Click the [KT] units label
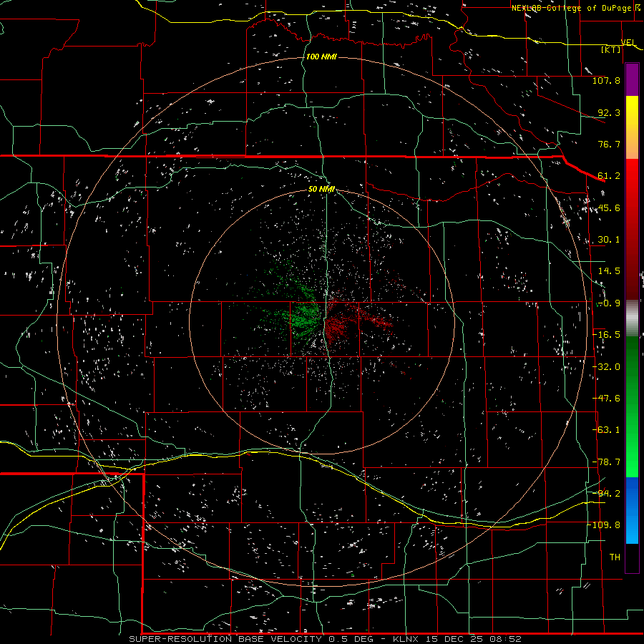The width and height of the screenshot is (644, 644). click(x=611, y=49)
